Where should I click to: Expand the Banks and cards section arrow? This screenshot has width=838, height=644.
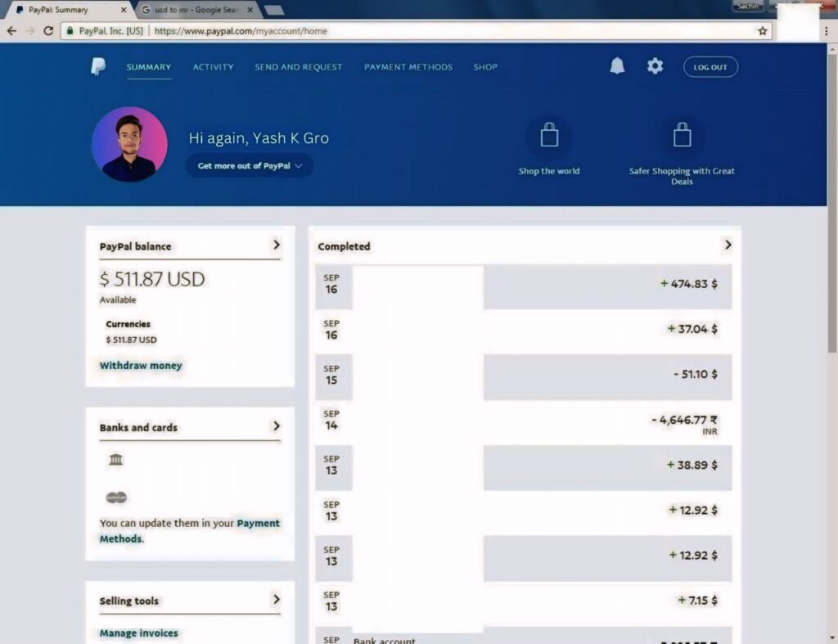click(x=277, y=426)
